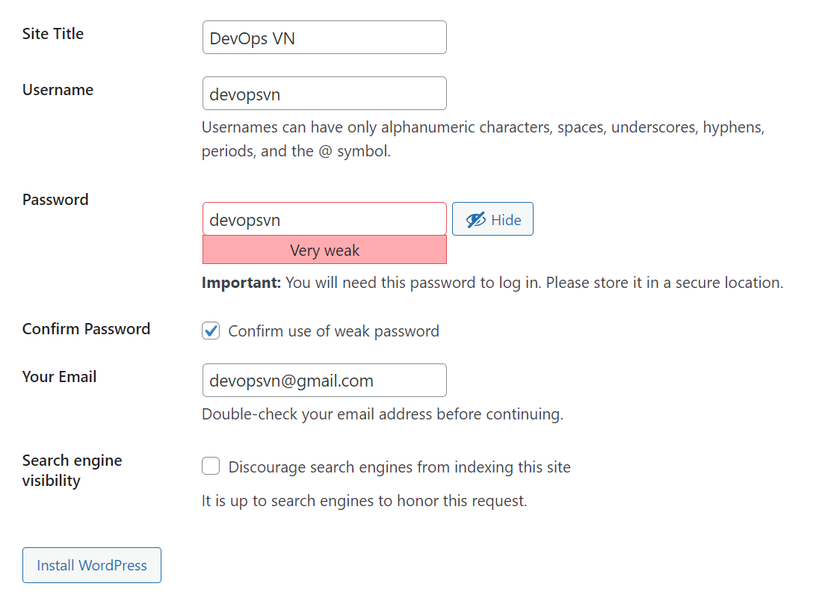Uncheck the weak password confirmation checkbox

pos(211,331)
